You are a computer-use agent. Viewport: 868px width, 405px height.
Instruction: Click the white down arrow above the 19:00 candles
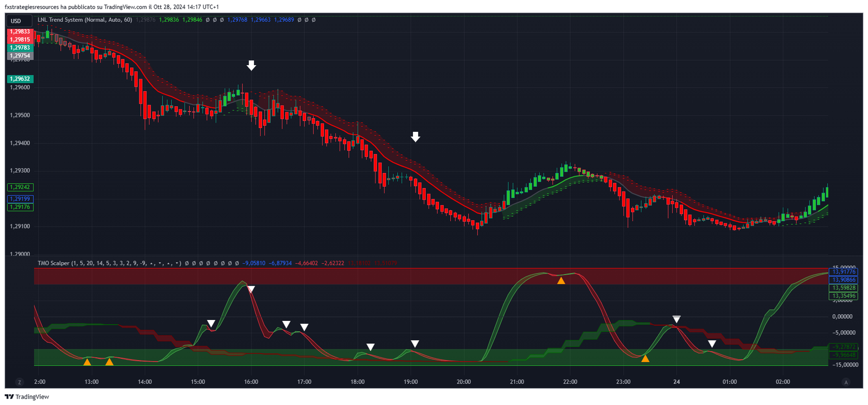pyautogui.click(x=416, y=137)
